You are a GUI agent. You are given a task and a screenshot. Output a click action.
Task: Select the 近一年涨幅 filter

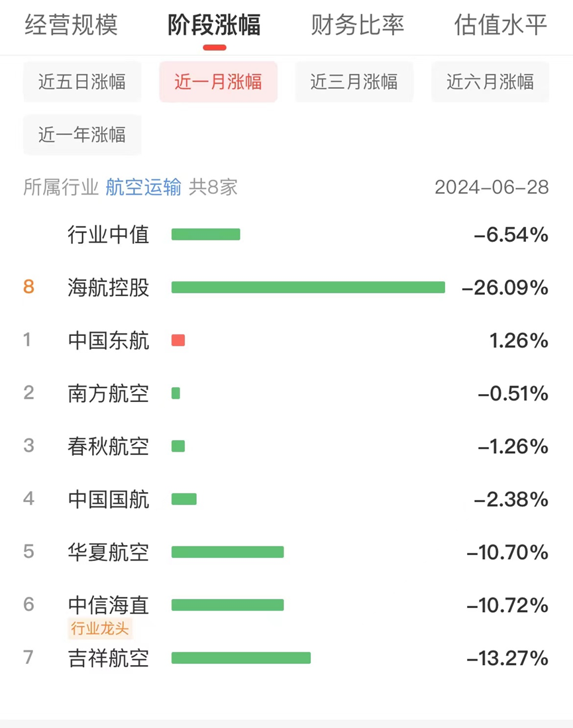[x=82, y=135]
